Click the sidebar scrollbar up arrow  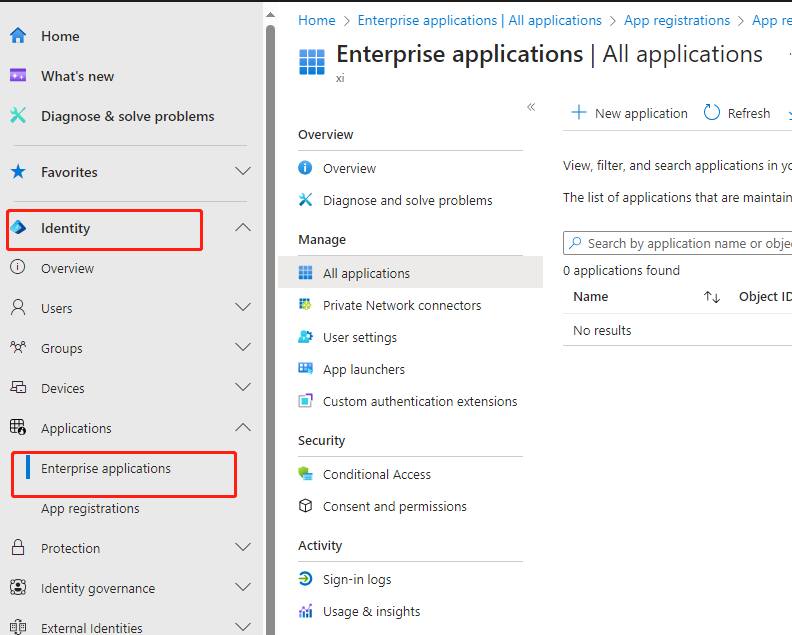tap(271, 15)
